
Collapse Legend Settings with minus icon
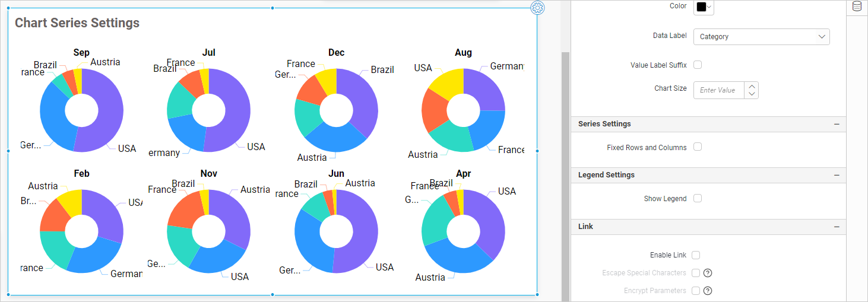pyautogui.click(x=837, y=175)
